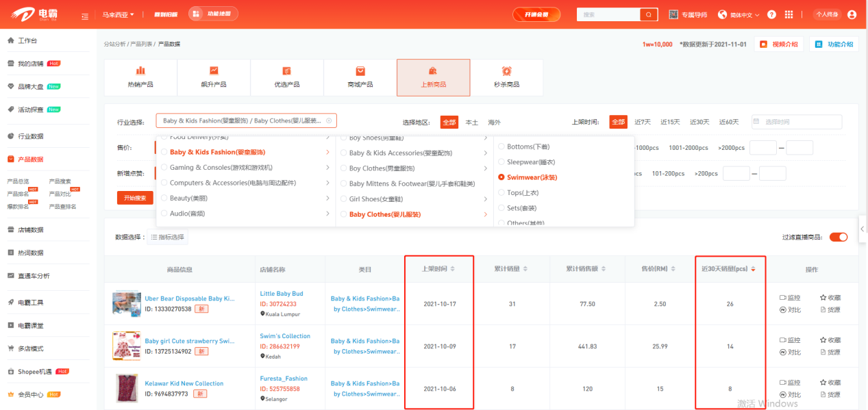The height and width of the screenshot is (410, 868).
Task: Expand the Beauty category submenu
Action: click(x=327, y=198)
